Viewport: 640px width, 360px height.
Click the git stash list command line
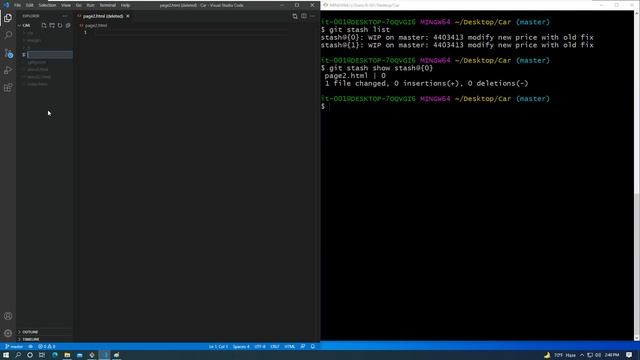click(356, 30)
